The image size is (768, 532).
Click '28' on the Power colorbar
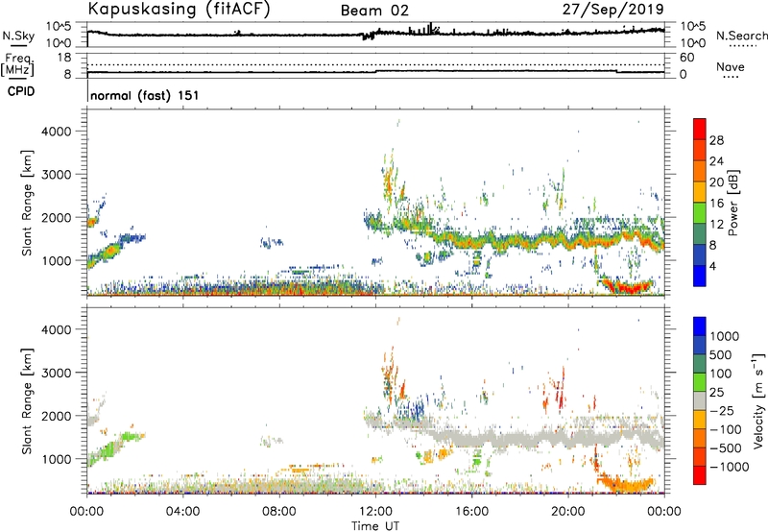click(716, 140)
